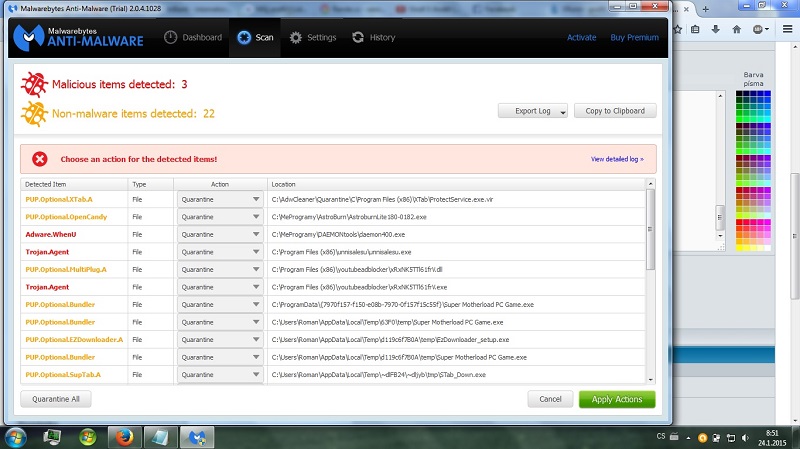The width and height of the screenshot is (800, 449).
Task: Open the Firefox hamburger menu
Action: coord(787,30)
